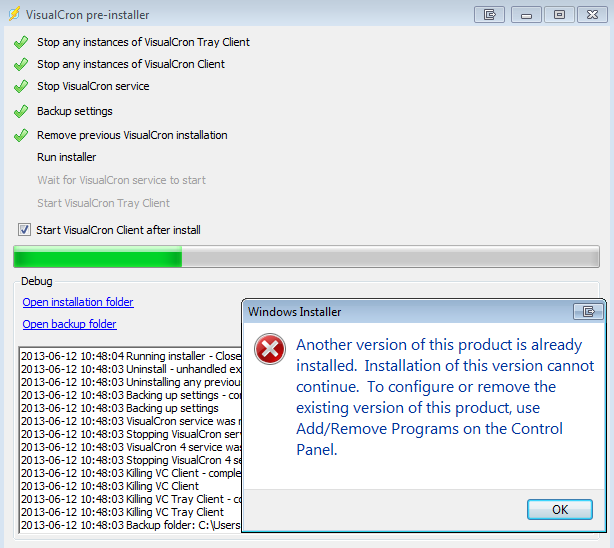Open backup folder link
Viewport: 614px width, 548px height.
tap(69, 324)
